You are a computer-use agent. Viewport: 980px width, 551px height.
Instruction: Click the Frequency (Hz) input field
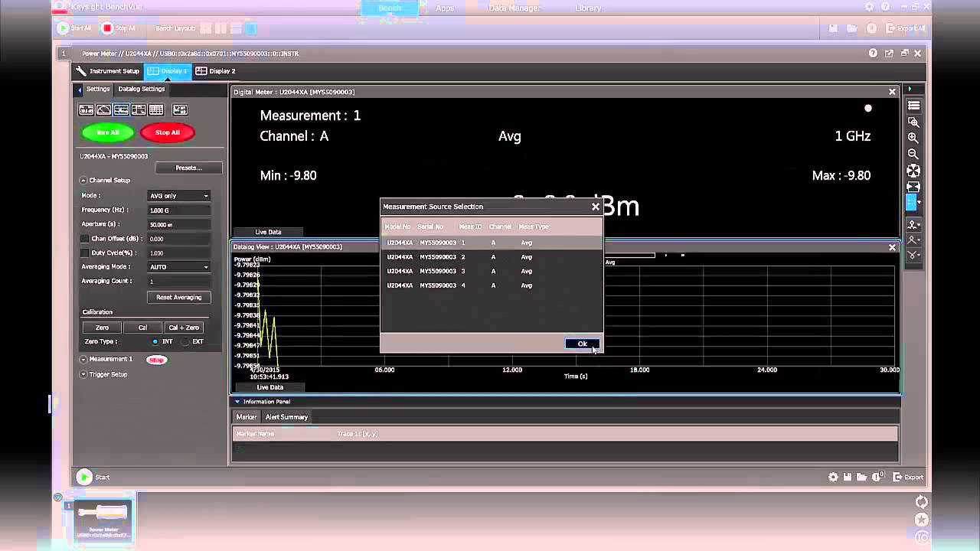click(178, 210)
